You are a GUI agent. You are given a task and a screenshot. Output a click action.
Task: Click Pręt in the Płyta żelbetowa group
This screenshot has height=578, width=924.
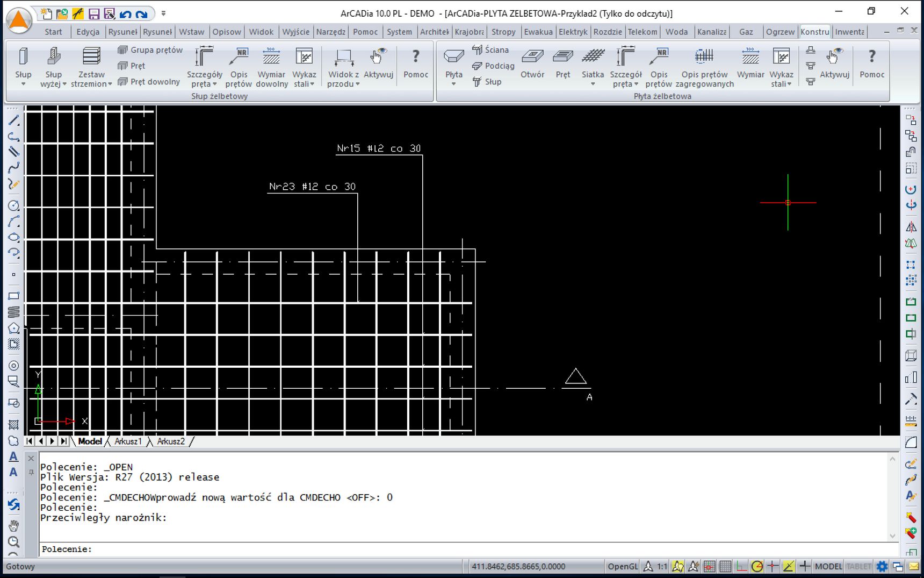point(563,63)
